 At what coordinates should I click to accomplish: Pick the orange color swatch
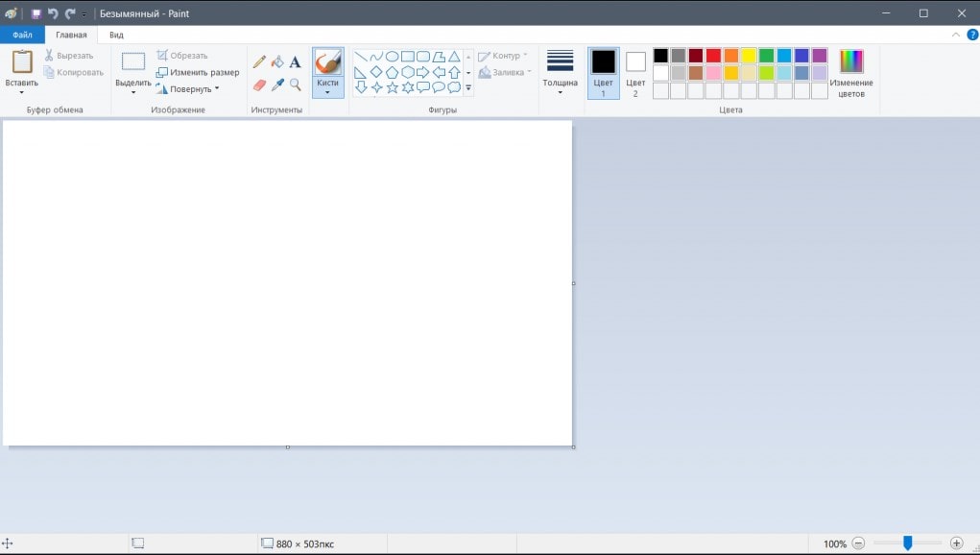coord(731,56)
